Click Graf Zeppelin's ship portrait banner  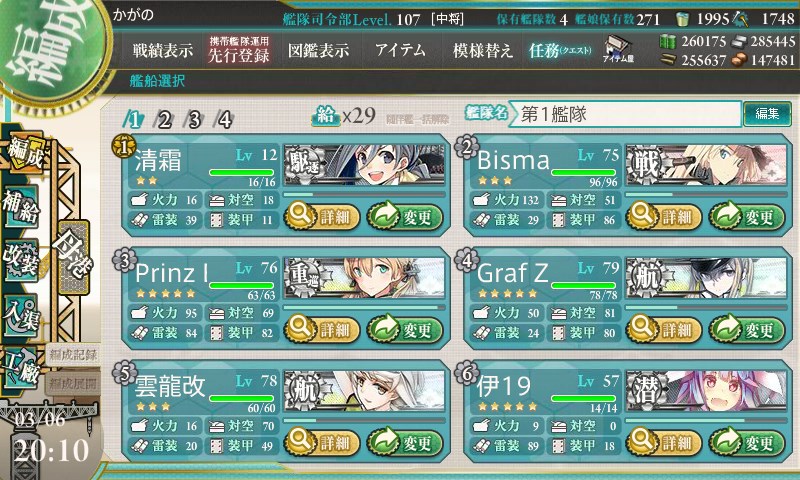[x=707, y=277]
